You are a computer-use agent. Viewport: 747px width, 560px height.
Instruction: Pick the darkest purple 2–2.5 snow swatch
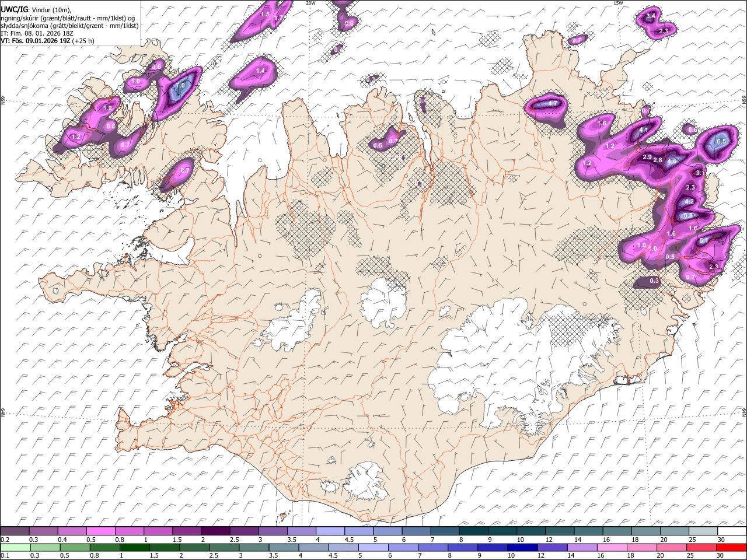tap(215, 531)
